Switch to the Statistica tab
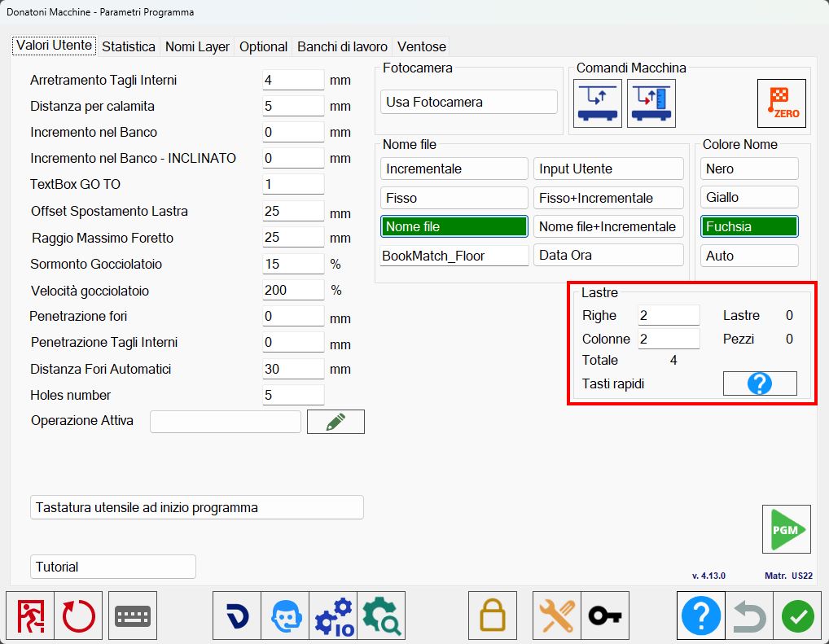 pos(129,46)
